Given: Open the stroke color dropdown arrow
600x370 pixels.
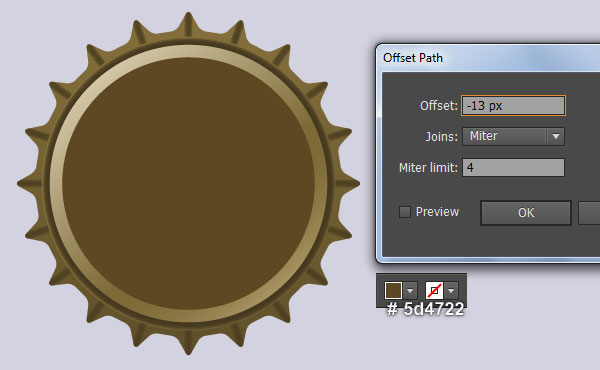Looking at the screenshot, I should 451,290.
